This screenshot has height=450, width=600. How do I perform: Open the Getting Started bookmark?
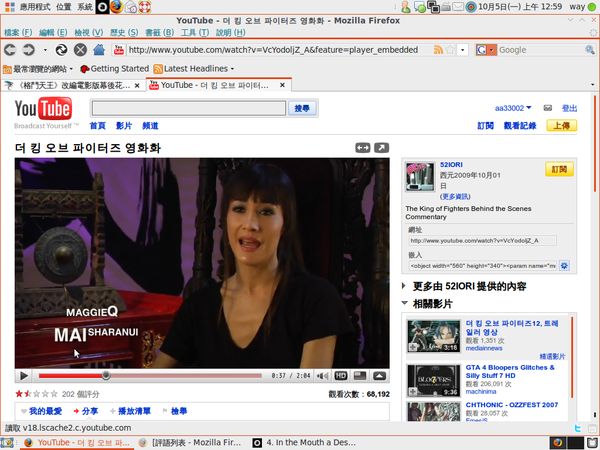(x=114, y=69)
